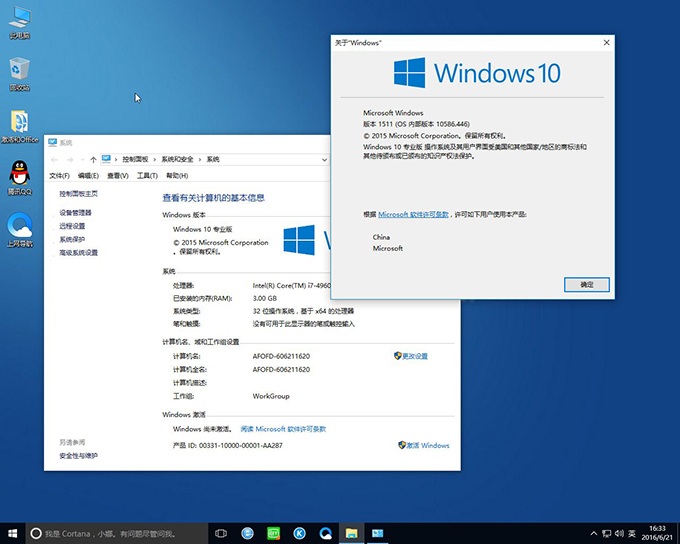
Task: Open the 上网导航 browser desktop icon
Action: 19,225
